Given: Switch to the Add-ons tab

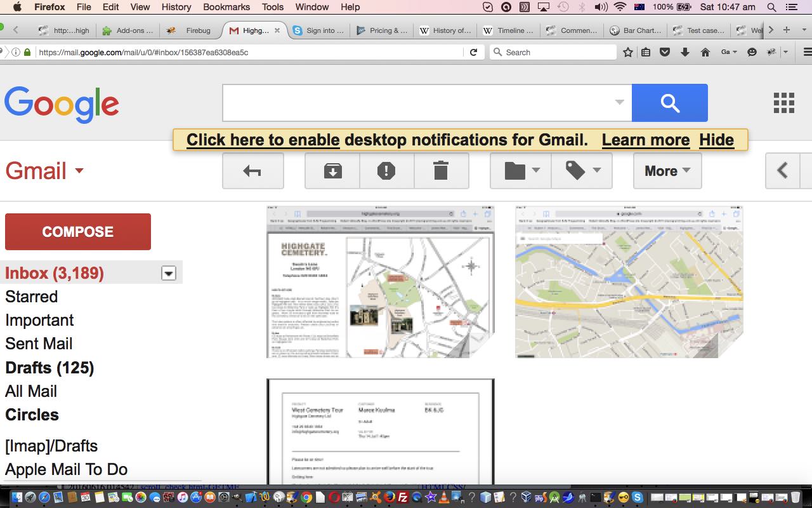Looking at the screenshot, I should click(x=128, y=30).
